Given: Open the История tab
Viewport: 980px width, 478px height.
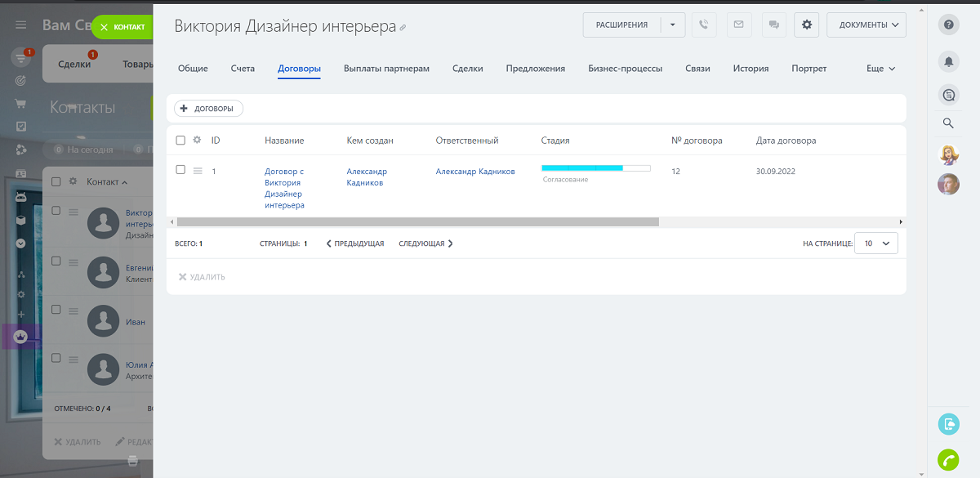Looking at the screenshot, I should pyautogui.click(x=751, y=69).
